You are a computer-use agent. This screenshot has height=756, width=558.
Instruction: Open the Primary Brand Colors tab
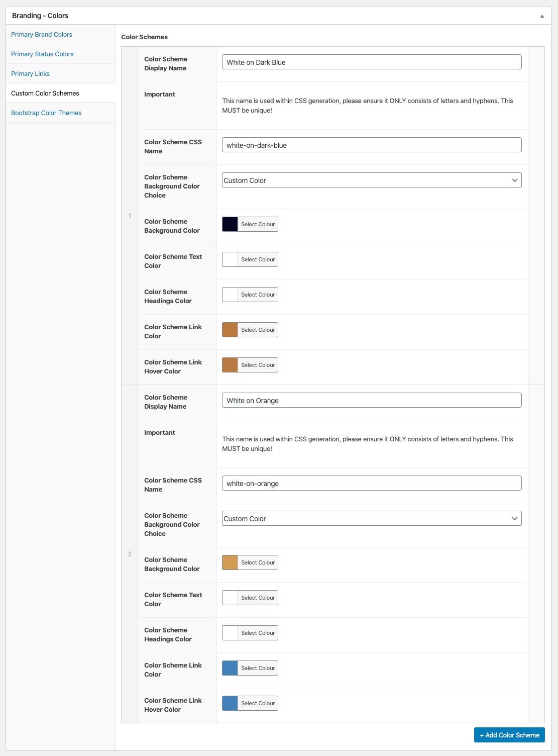(42, 35)
